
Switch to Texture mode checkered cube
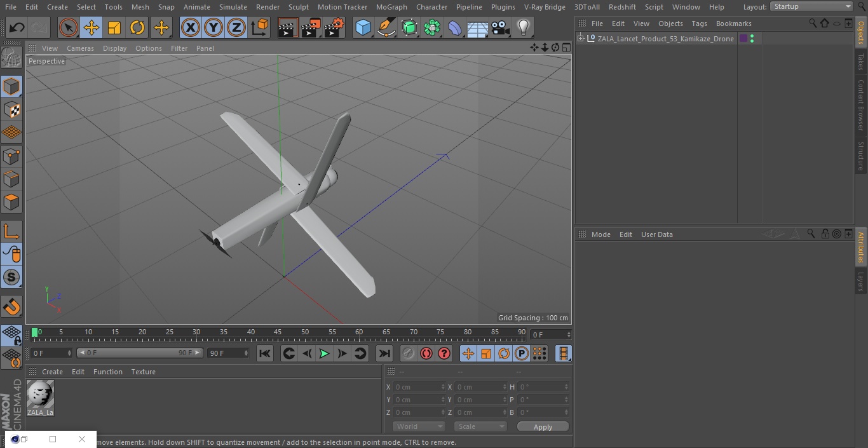pyautogui.click(x=11, y=110)
